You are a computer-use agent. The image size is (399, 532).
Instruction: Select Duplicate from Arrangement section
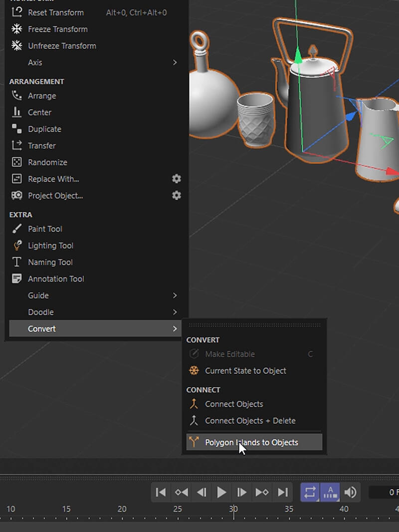44,129
